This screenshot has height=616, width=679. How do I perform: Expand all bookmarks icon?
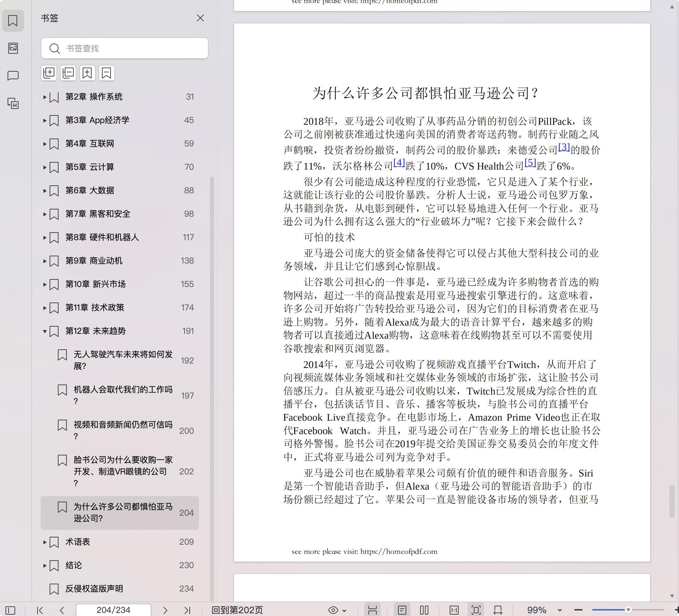[x=49, y=73]
